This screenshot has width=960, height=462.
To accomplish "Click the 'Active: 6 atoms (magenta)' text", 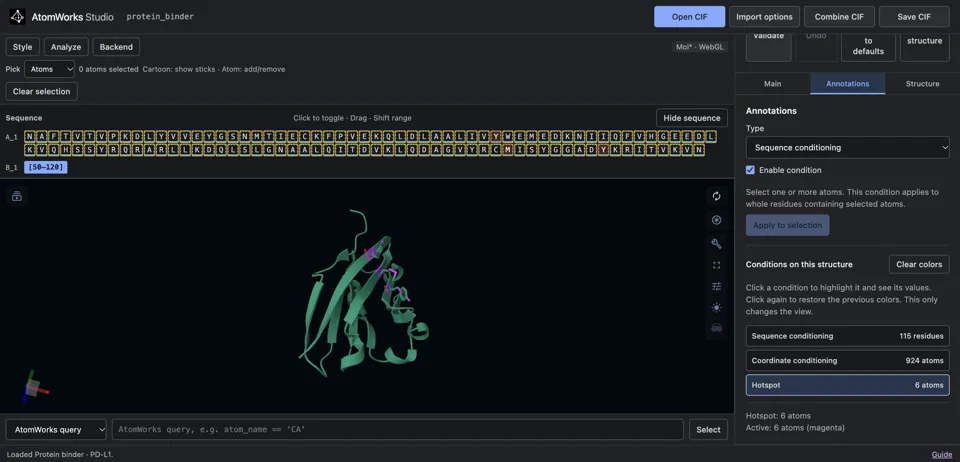I will [x=795, y=428].
